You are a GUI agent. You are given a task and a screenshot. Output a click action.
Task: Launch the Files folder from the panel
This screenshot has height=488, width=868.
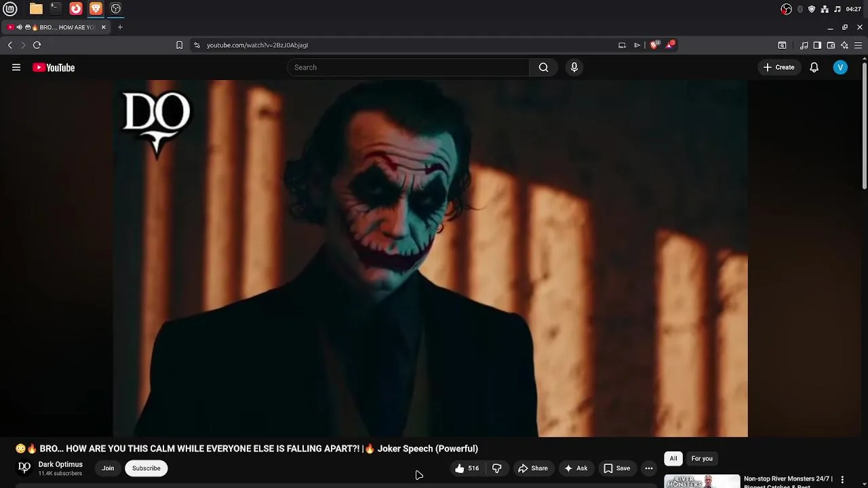coord(36,9)
